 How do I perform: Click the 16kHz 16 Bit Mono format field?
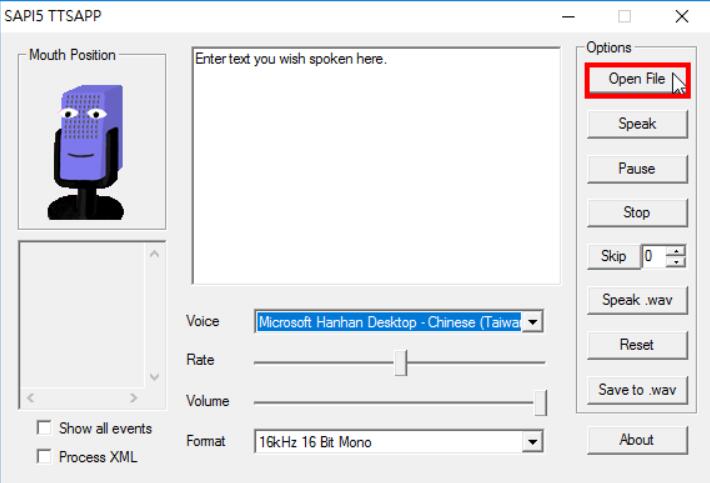tap(389, 442)
